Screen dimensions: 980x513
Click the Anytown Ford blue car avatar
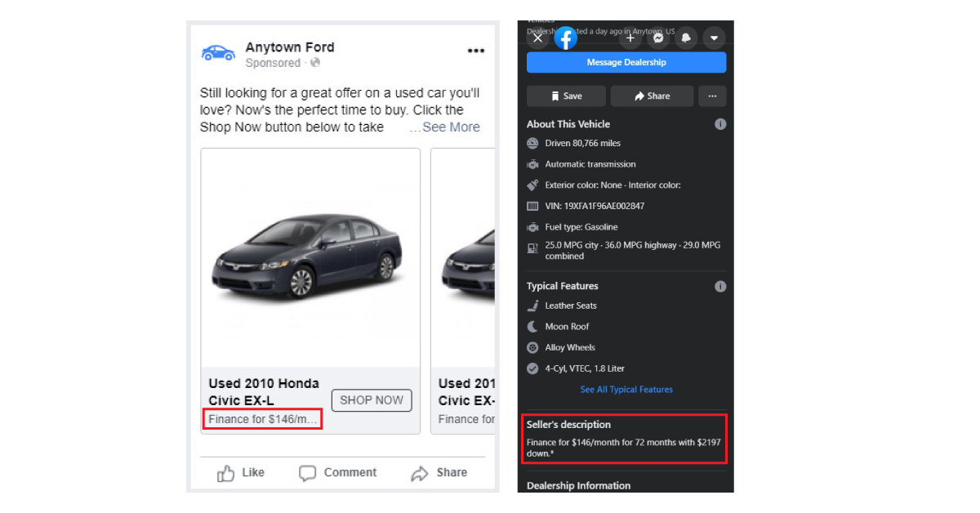point(217,51)
